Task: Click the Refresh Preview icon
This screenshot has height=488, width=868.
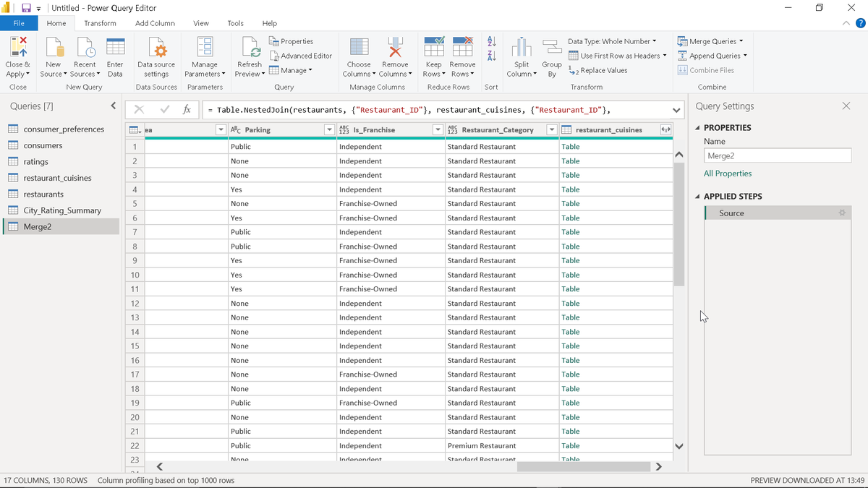Action: click(250, 46)
